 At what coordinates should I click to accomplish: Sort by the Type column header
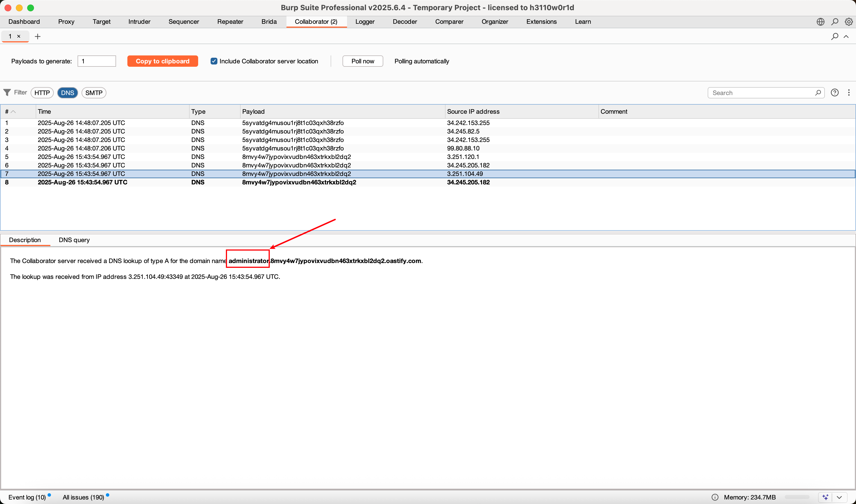pyautogui.click(x=215, y=111)
